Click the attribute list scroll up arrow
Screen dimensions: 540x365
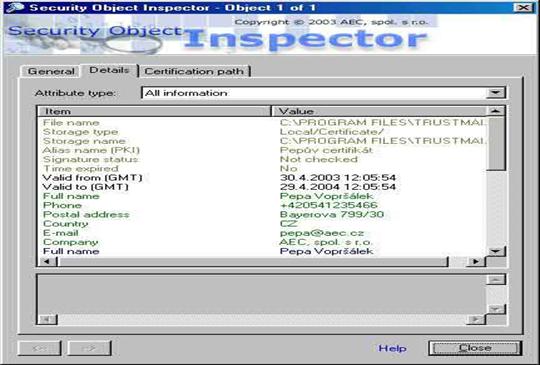[495, 111]
